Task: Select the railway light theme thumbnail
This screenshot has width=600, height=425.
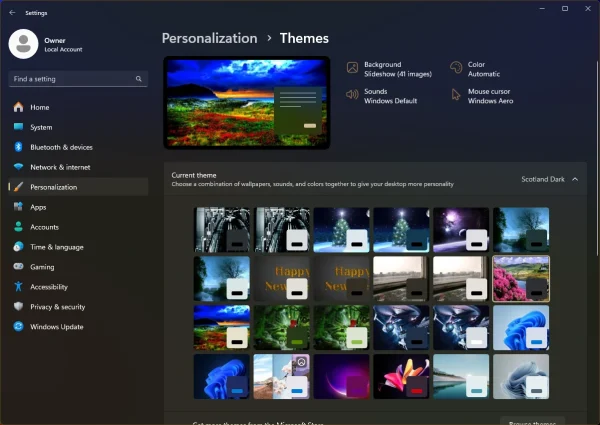Action: point(282,230)
